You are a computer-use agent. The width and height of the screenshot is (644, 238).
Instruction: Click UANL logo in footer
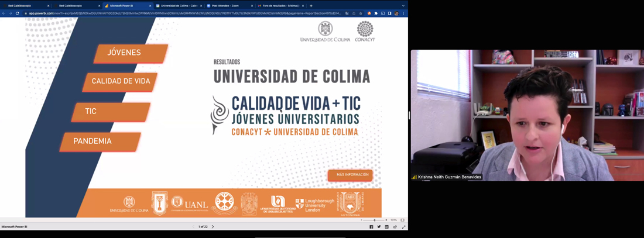click(x=189, y=203)
